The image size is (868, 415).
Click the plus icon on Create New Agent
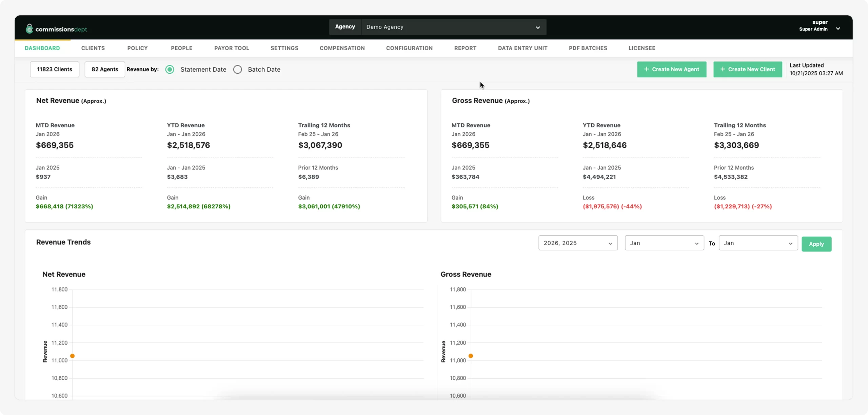point(647,69)
